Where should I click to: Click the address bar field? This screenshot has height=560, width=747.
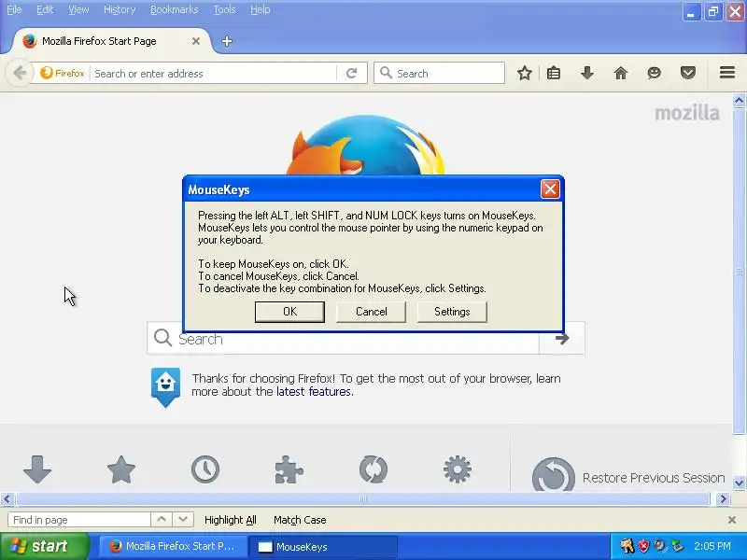pyautogui.click(x=214, y=74)
